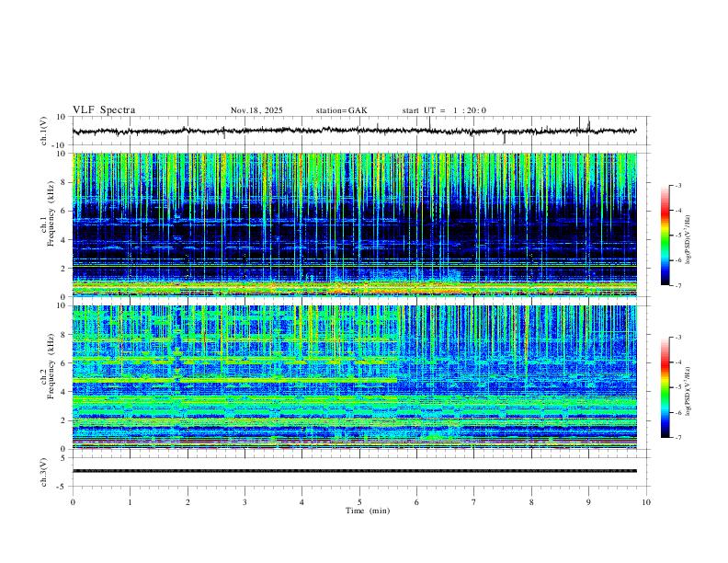
Task: Click the "5" tick on ch.3(V) axis
Action: 63,458
